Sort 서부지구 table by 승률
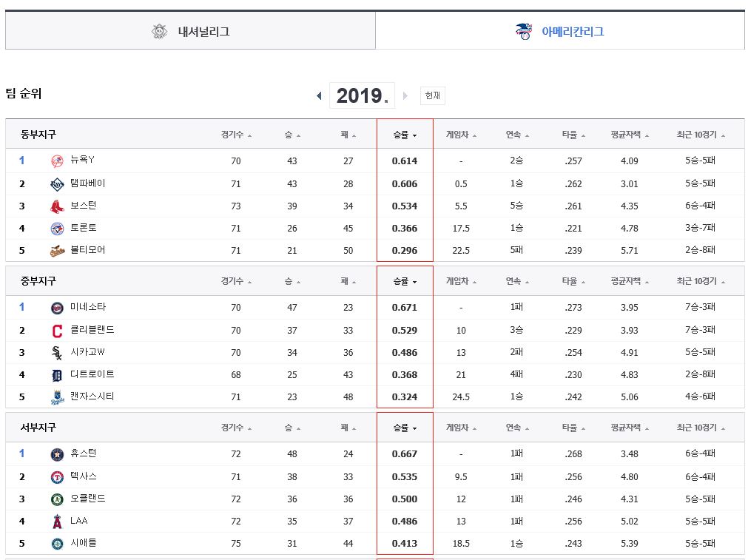 click(x=405, y=428)
